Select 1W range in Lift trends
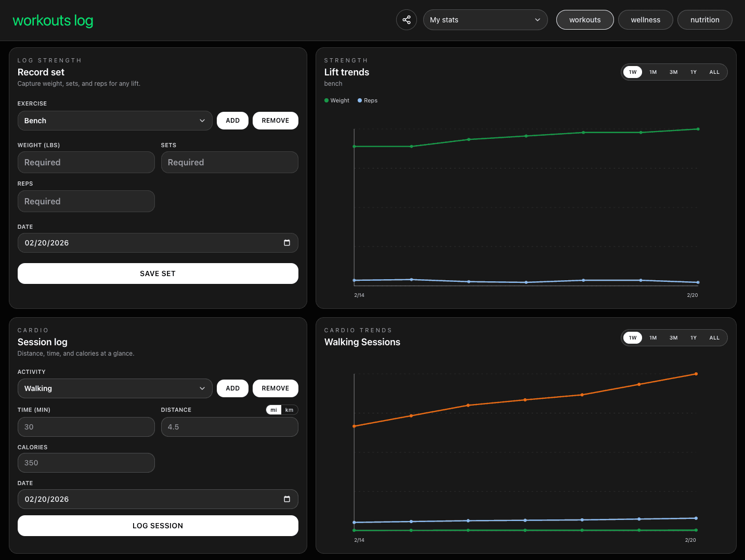 (x=633, y=72)
